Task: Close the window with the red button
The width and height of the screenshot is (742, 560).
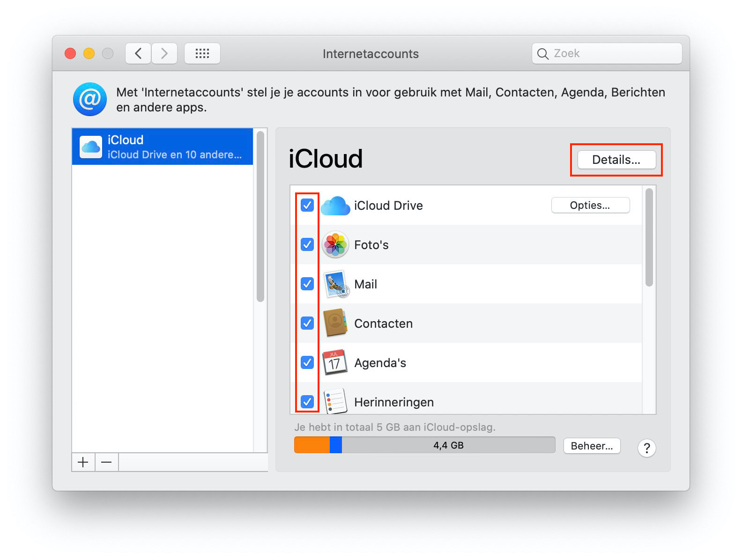Action: 70,53
